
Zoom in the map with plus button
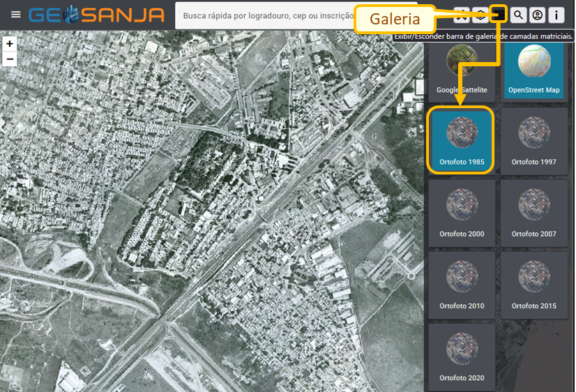[x=9, y=44]
